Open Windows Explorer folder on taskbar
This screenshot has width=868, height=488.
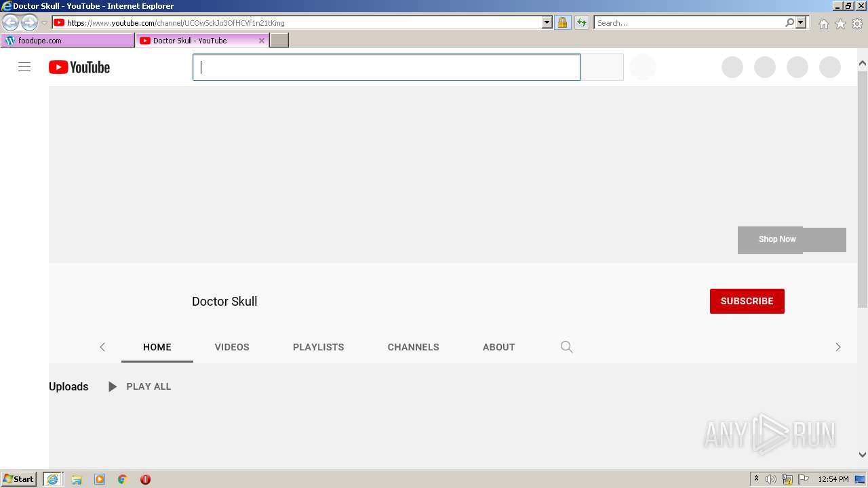pyautogui.click(x=77, y=479)
